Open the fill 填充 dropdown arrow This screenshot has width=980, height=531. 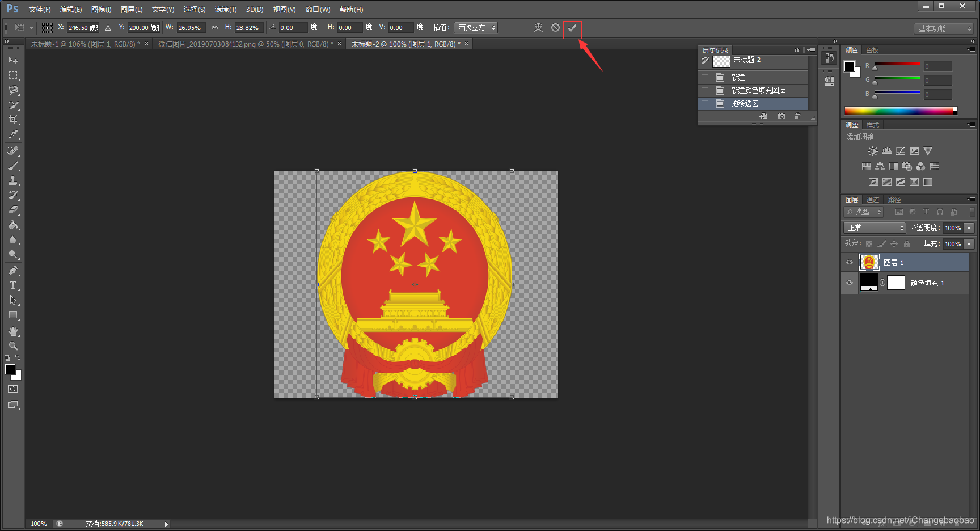point(969,244)
